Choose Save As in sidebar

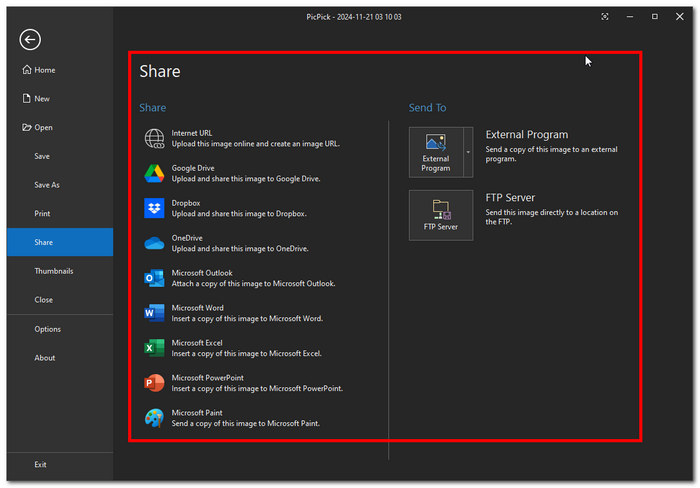[x=60, y=185]
